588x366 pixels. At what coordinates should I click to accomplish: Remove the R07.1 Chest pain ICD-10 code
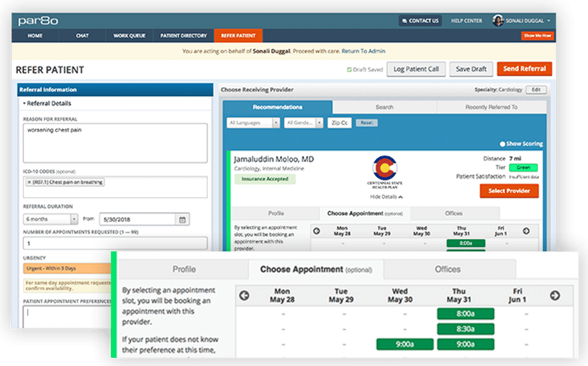click(29, 182)
